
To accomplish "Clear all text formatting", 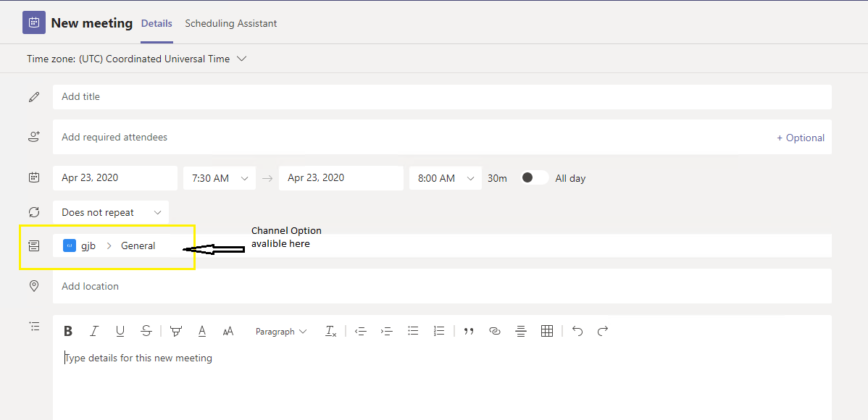I will click(330, 331).
